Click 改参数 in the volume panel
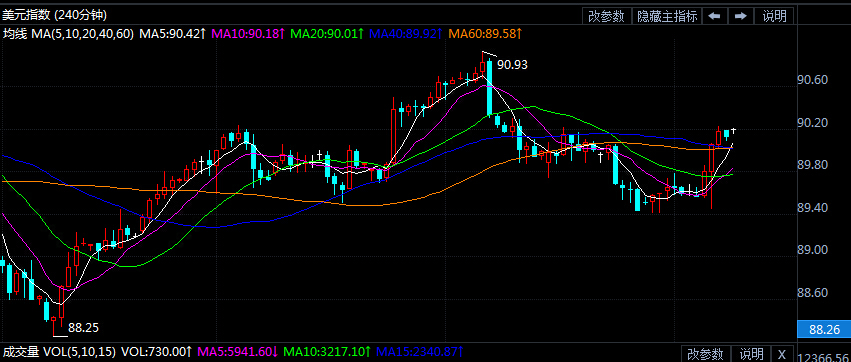851x362 pixels. (x=705, y=354)
